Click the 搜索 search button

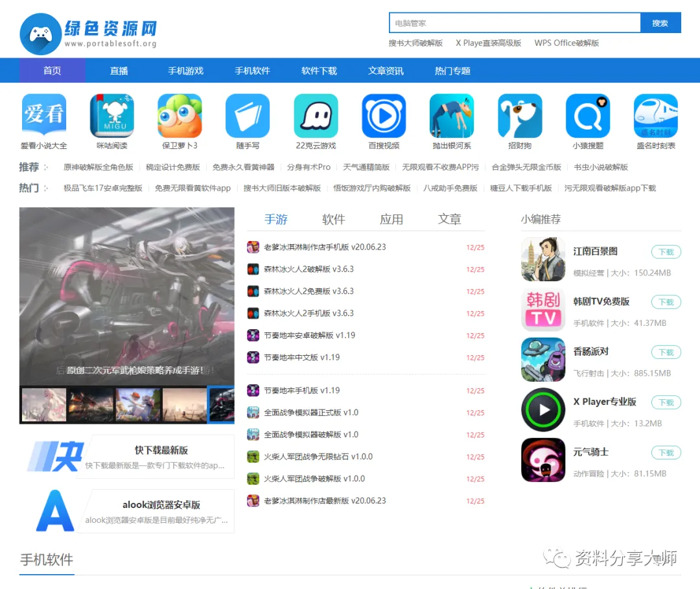[x=660, y=23]
